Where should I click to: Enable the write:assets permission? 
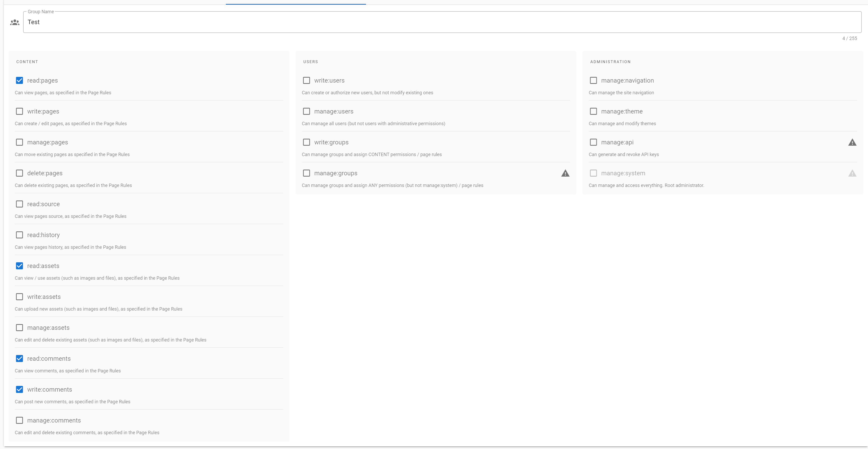click(19, 297)
